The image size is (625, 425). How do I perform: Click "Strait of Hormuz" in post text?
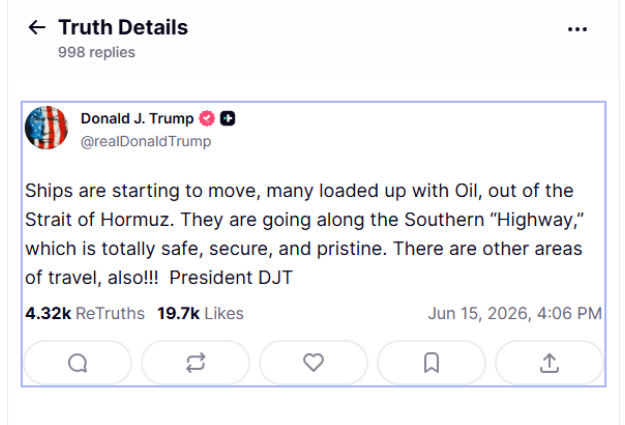(98, 220)
